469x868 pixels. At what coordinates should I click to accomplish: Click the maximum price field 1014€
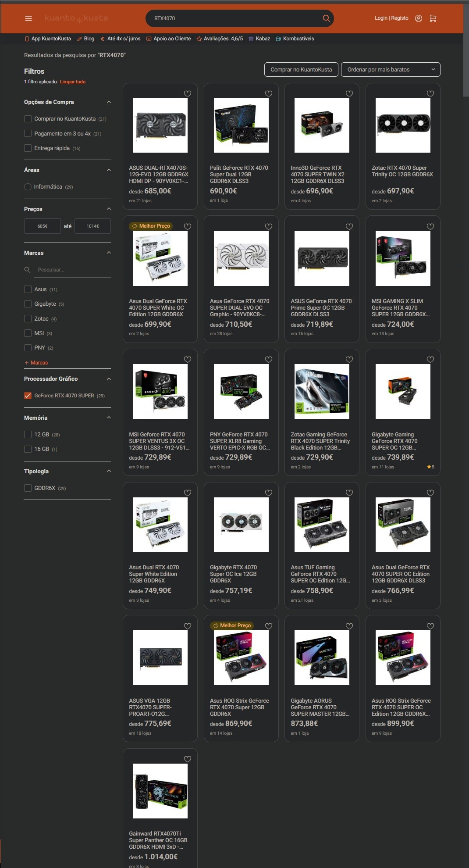[92, 226]
